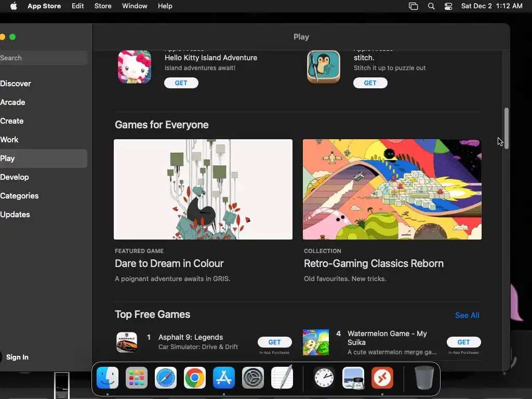Click the App Store search field
532x399 pixels.
[x=44, y=58]
